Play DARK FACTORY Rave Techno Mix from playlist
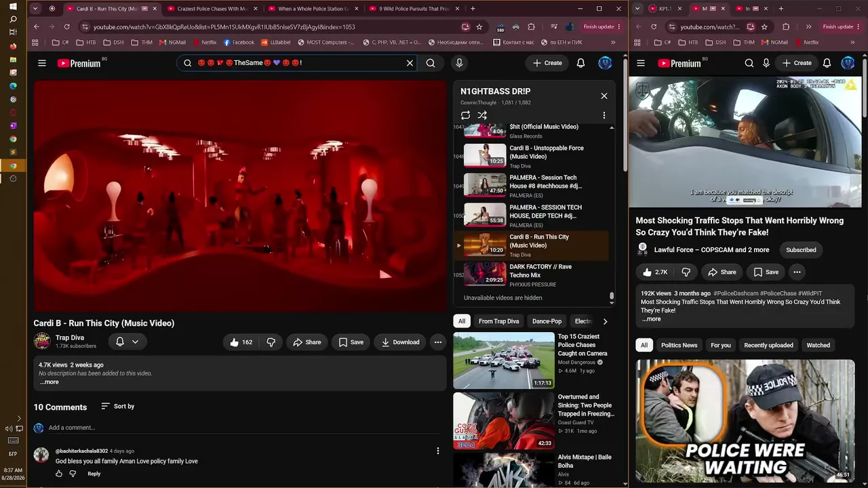Viewport: 868px width, 488px height. pyautogui.click(x=531, y=274)
